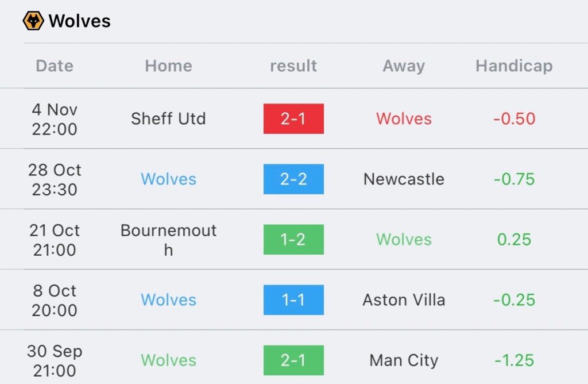Select the Handicap column header
Image resolution: width=588 pixels, height=384 pixels.
(514, 66)
